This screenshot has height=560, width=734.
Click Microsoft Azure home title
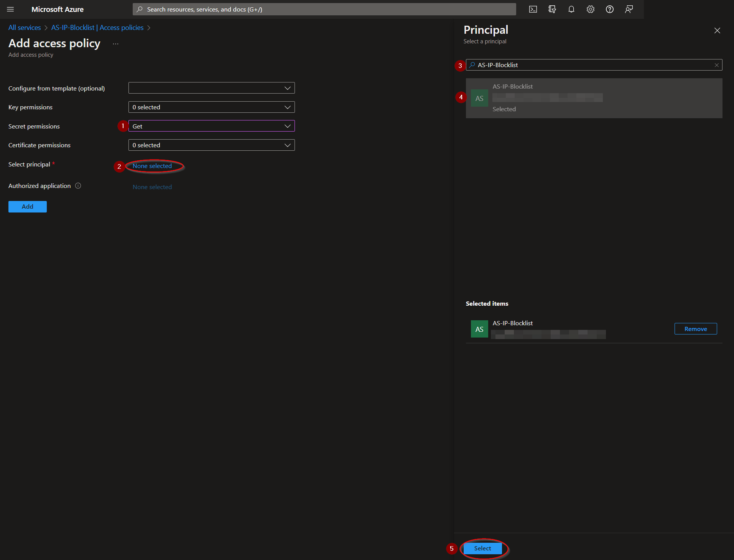click(x=58, y=9)
